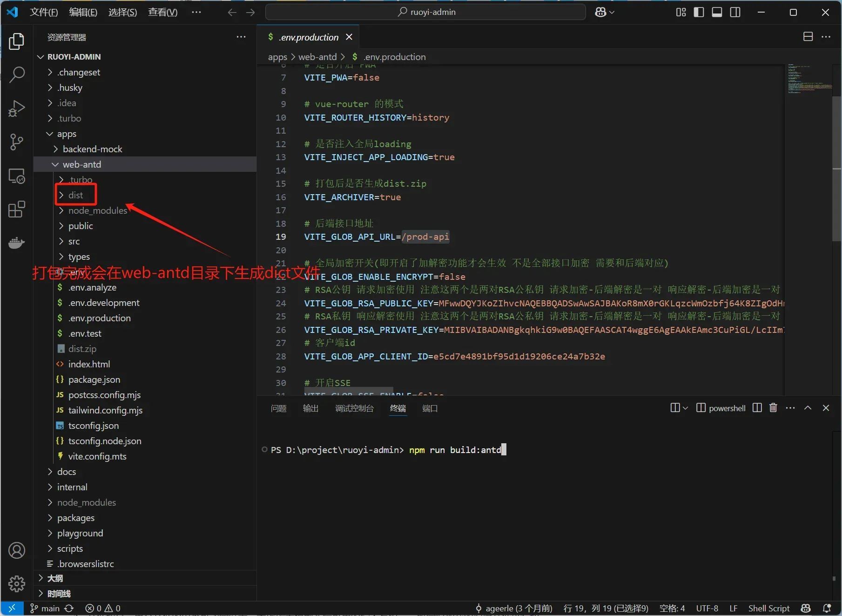Open Source Control view in activity bar
This screenshot has width=842, height=616.
(17, 142)
